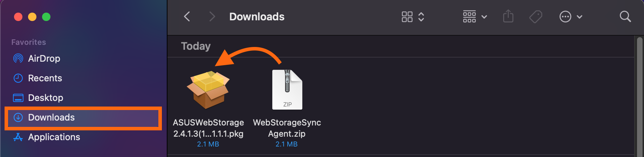Image resolution: width=644 pixels, height=157 pixels.
Task: Click the yellow minimize window button
Action: 32,17
